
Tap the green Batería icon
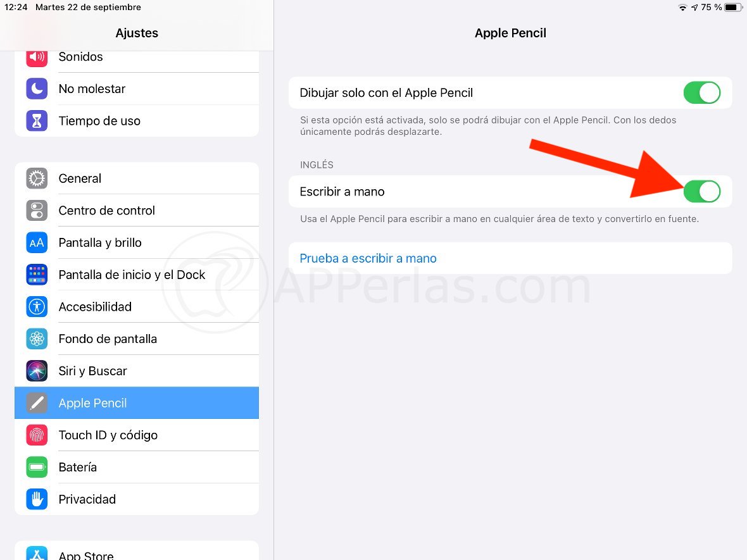pyautogui.click(x=37, y=467)
